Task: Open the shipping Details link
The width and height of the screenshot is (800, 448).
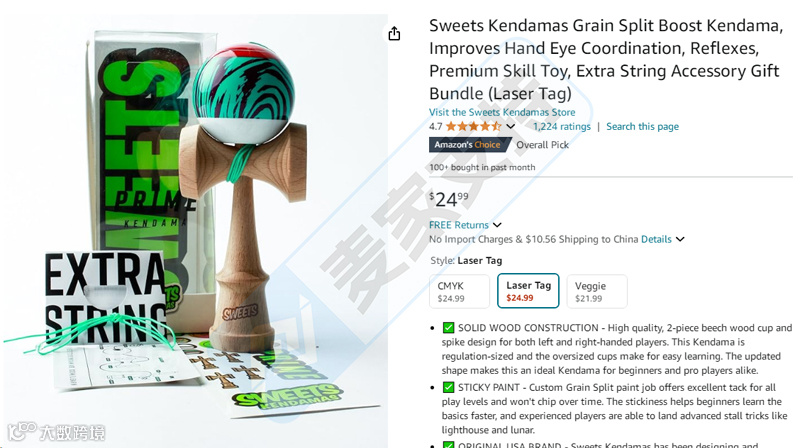Action: 656,239
